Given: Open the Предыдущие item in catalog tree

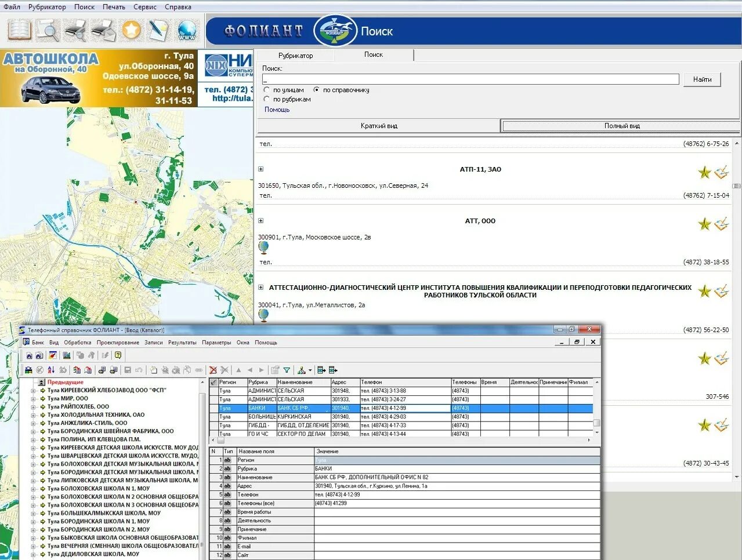Looking at the screenshot, I should pos(65,383).
